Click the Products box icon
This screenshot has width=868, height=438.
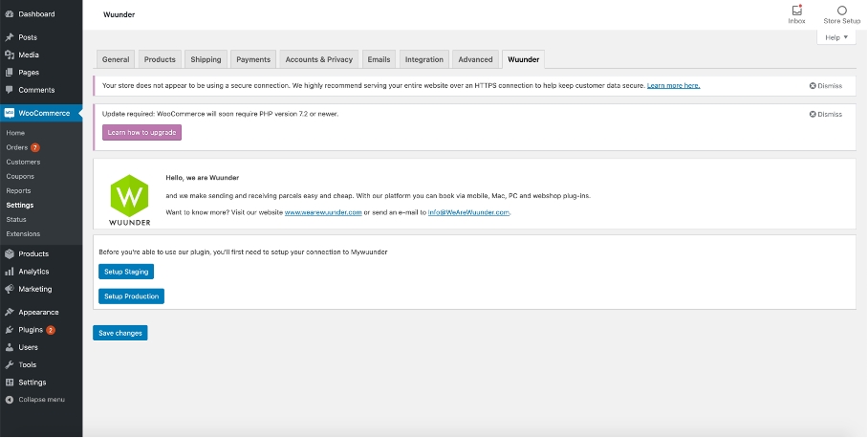pos(9,253)
